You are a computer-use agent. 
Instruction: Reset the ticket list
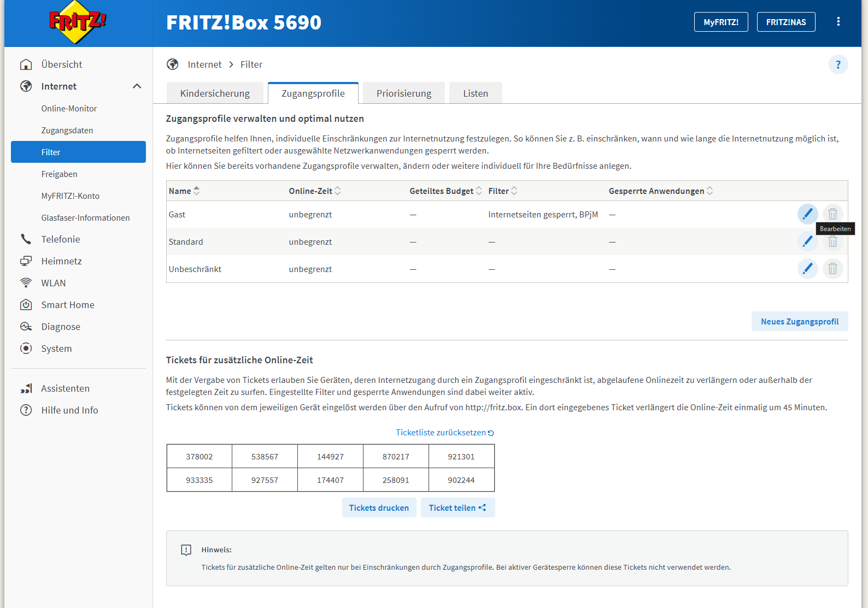444,433
